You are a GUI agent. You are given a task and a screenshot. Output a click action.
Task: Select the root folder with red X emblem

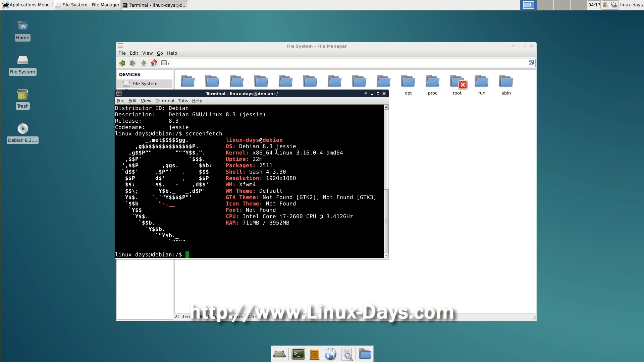click(x=457, y=85)
